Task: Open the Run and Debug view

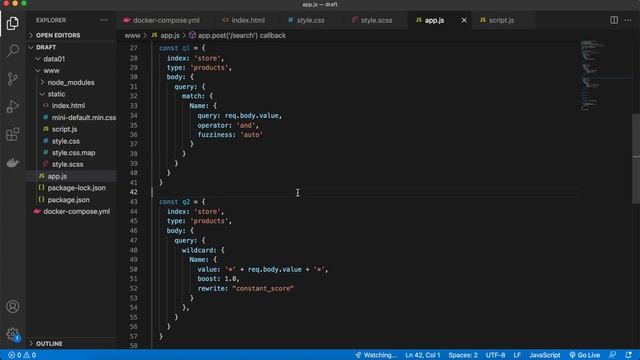Action: click(13, 106)
